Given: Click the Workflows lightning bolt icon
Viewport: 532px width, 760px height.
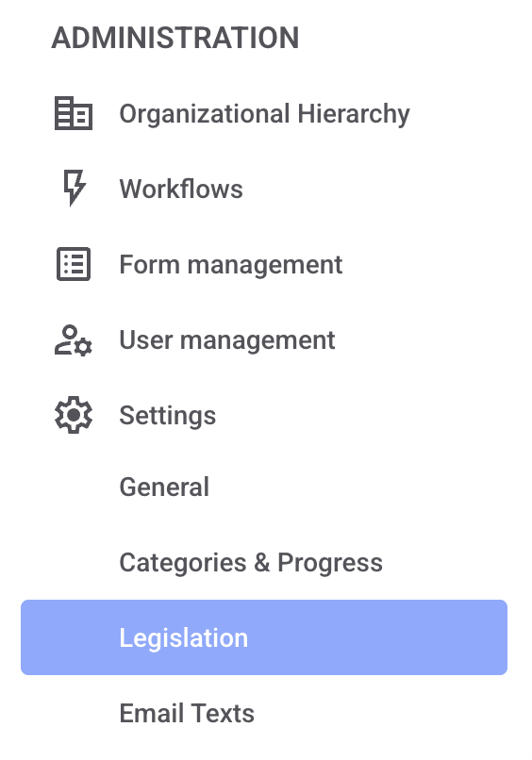Looking at the screenshot, I should click(x=75, y=188).
